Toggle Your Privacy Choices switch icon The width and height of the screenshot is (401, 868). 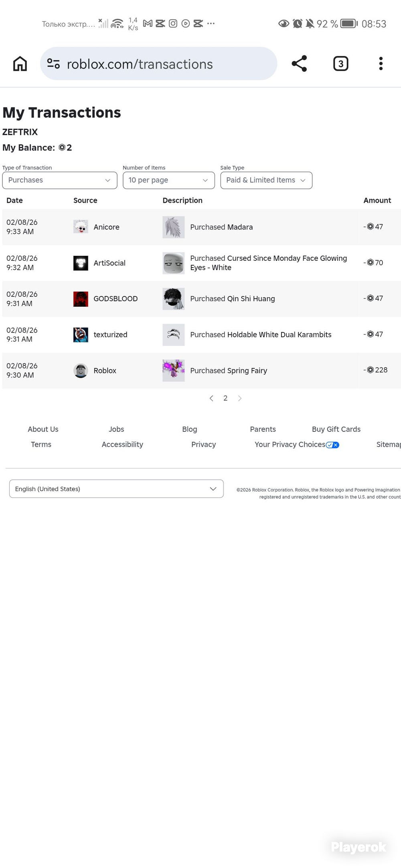(332, 445)
